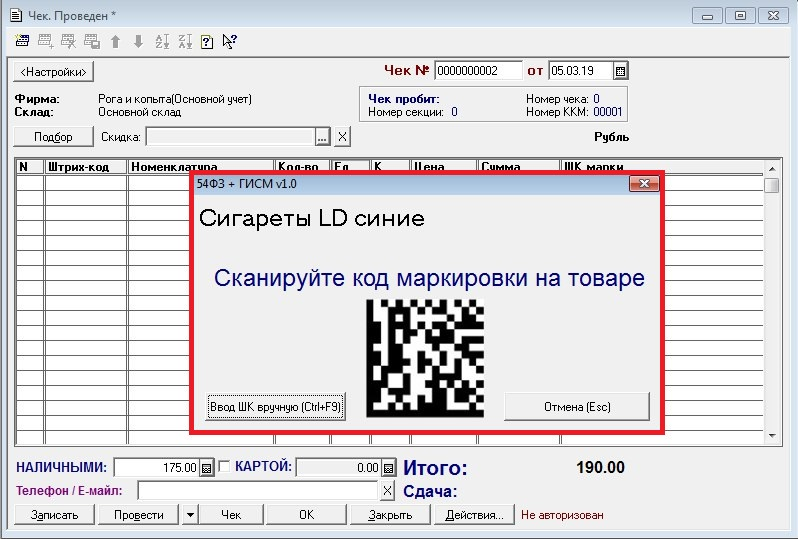Screen dimensions: 798x539
Task: Click the Скидка input field
Action: [x=230, y=137]
